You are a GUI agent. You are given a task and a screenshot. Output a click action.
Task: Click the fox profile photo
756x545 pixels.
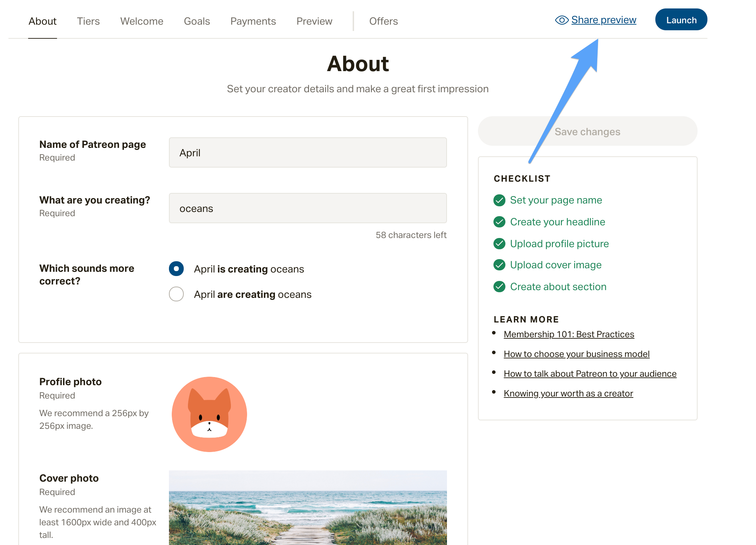tap(209, 414)
